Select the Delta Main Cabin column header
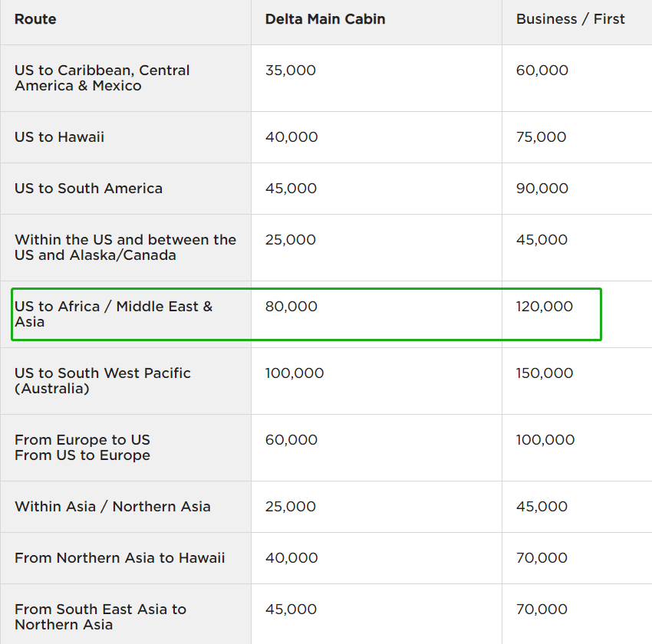 325,19
